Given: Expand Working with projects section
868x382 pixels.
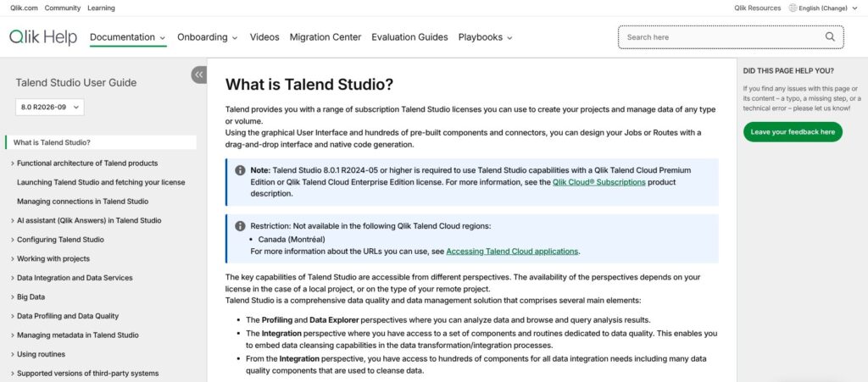Looking at the screenshot, I should (x=13, y=258).
